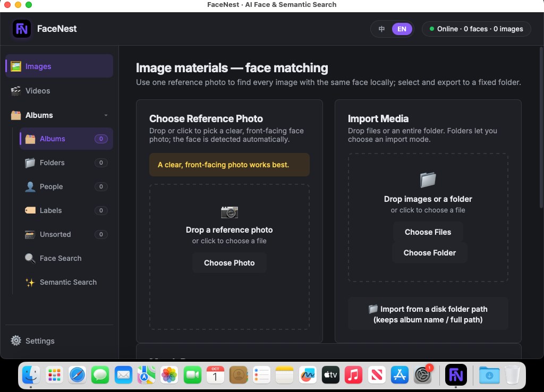The width and height of the screenshot is (544, 392).
Task: Click the Choose Files button
Action: 428,232
